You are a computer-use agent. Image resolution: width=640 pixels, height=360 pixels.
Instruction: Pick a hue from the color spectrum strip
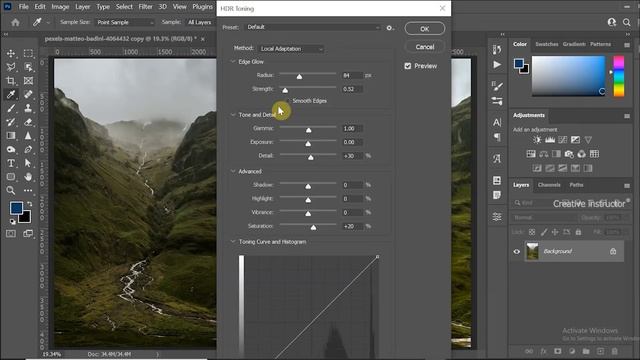tap(619, 76)
